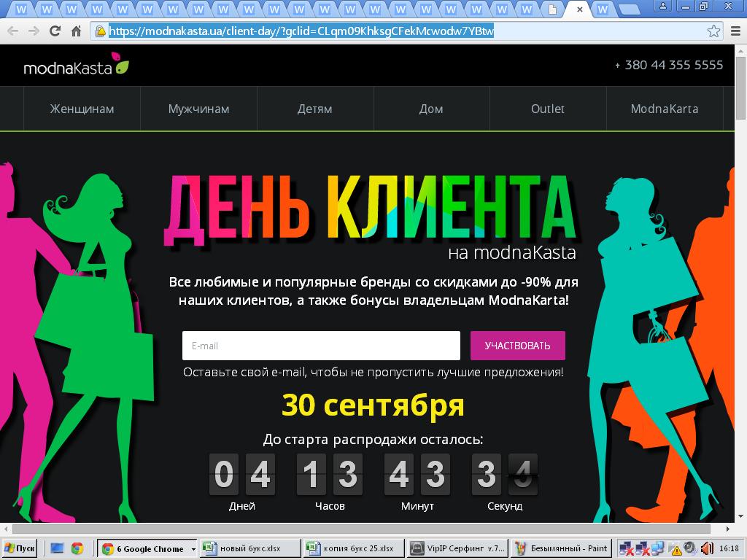Viewport: 747px width, 560px height.
Task: Reload the modnakasta page
Action: (x=55, y=31)
